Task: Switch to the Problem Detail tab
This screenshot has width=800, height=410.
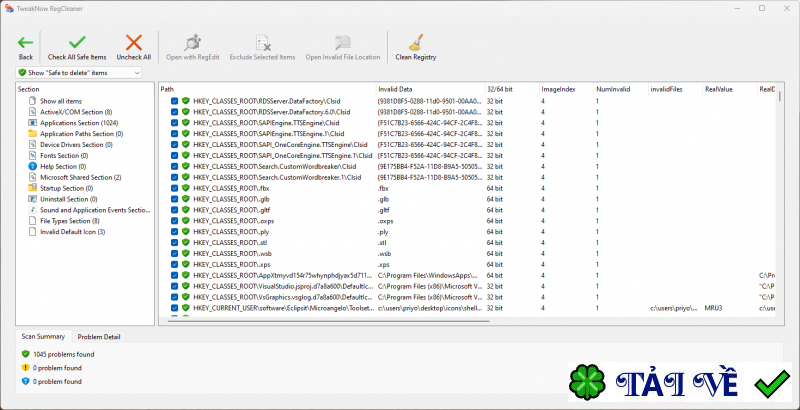Action: [x=99, y=337]
